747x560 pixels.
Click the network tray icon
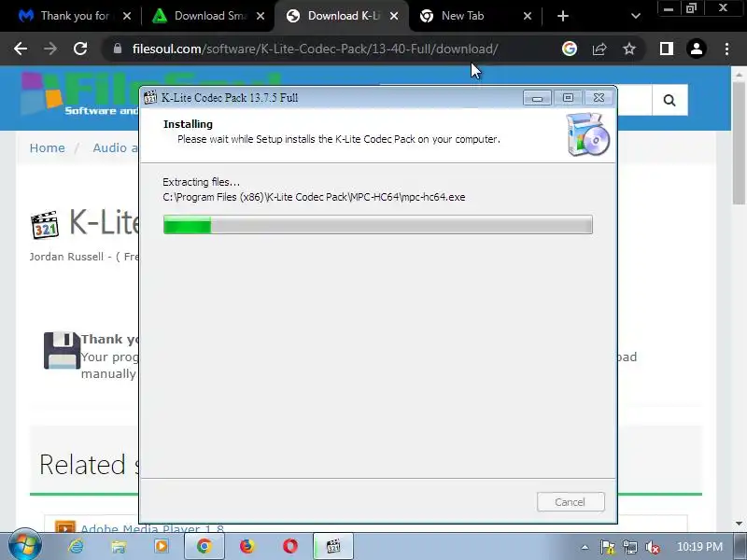629,547
